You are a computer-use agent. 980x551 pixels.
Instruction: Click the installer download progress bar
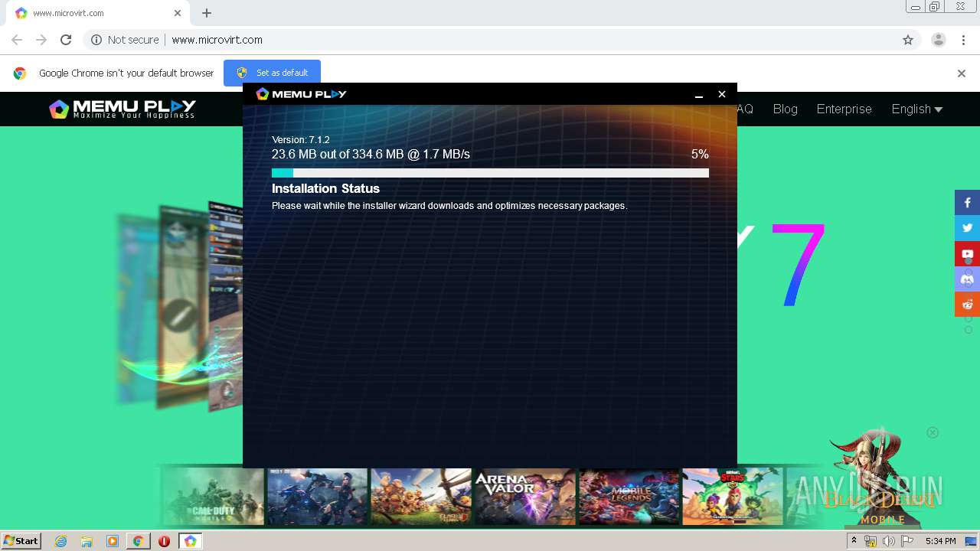(x=490, y=173)
